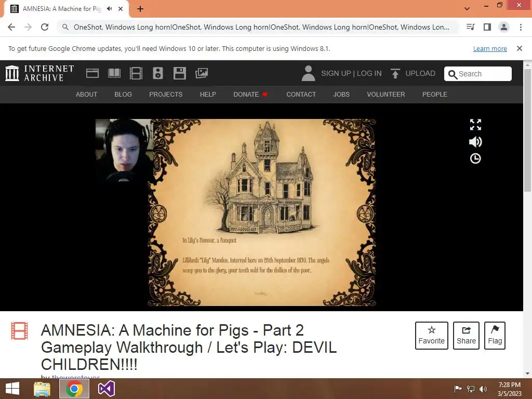Reload the current page

tap(45, 27)
